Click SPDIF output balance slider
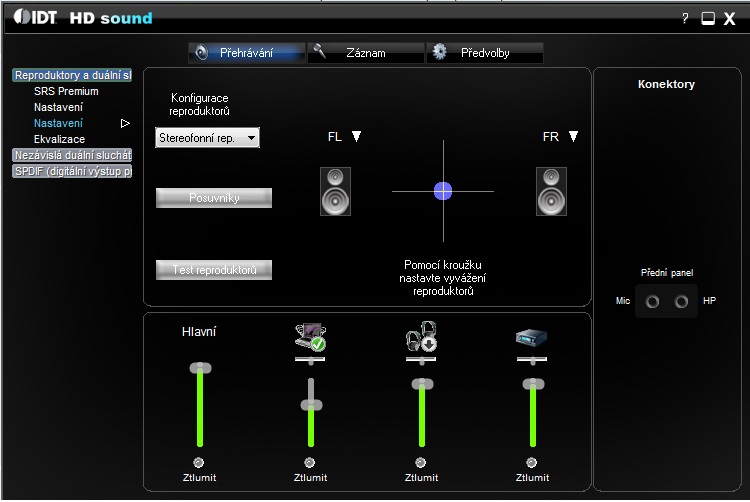The width and height of the screenshot is (750, 502). tap(532, 360)
